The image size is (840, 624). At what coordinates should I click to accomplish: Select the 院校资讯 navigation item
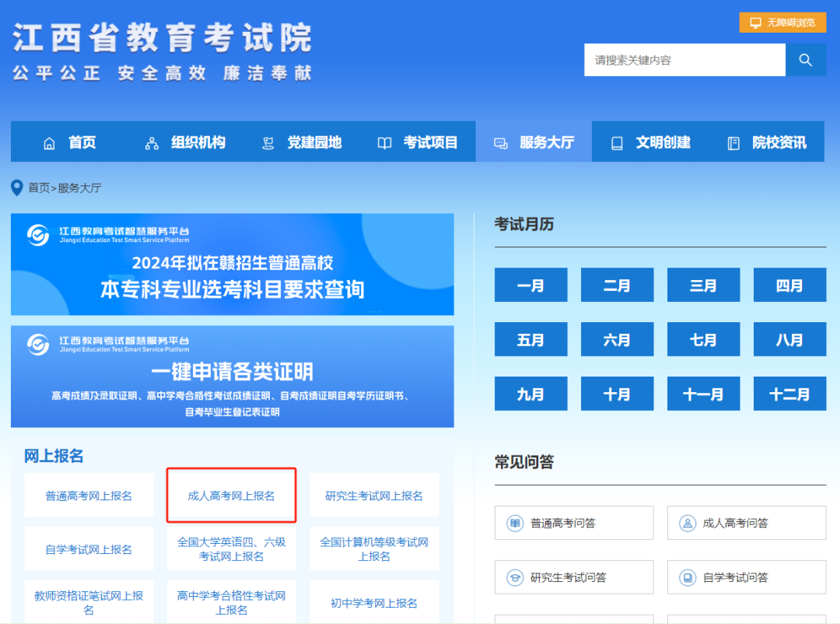point(778,142)
